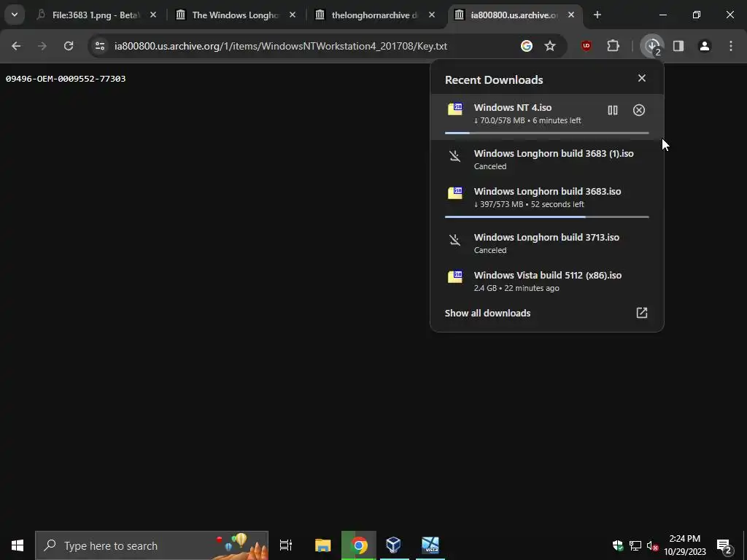
Task: Click the taskbar search box
Action: [152, 545]
